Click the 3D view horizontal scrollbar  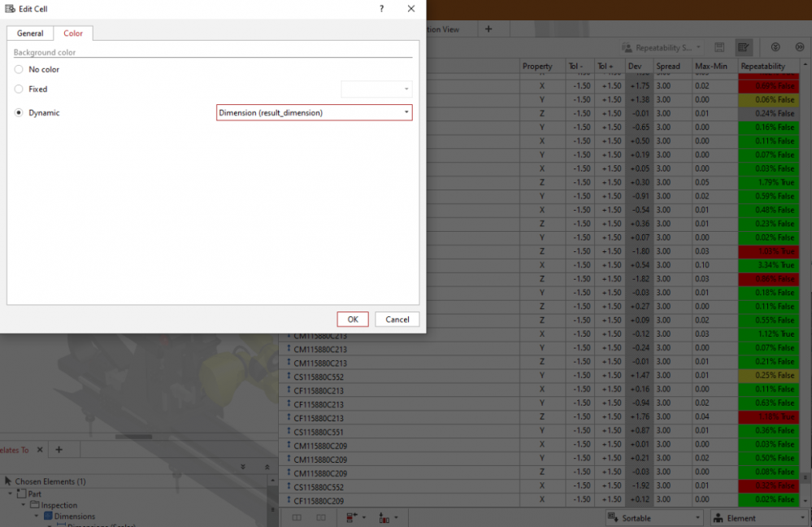tap(133, 436)
